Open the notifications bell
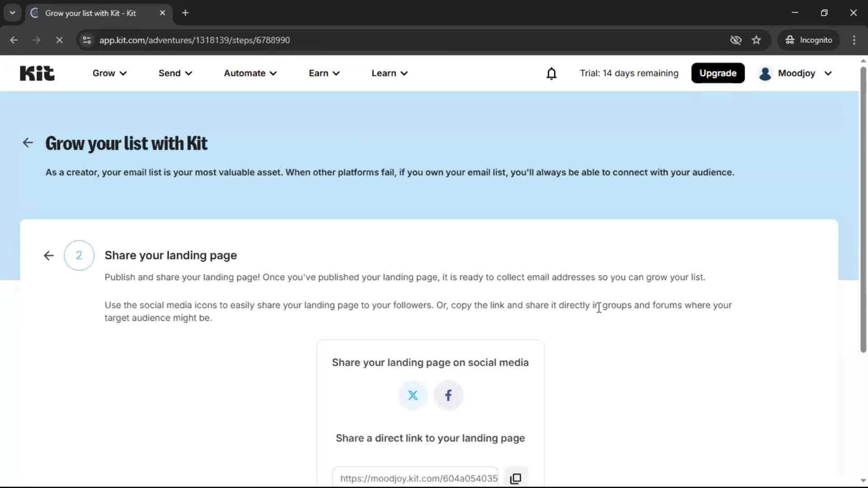This screenshot has height=488, width=868. coord(552,73)
